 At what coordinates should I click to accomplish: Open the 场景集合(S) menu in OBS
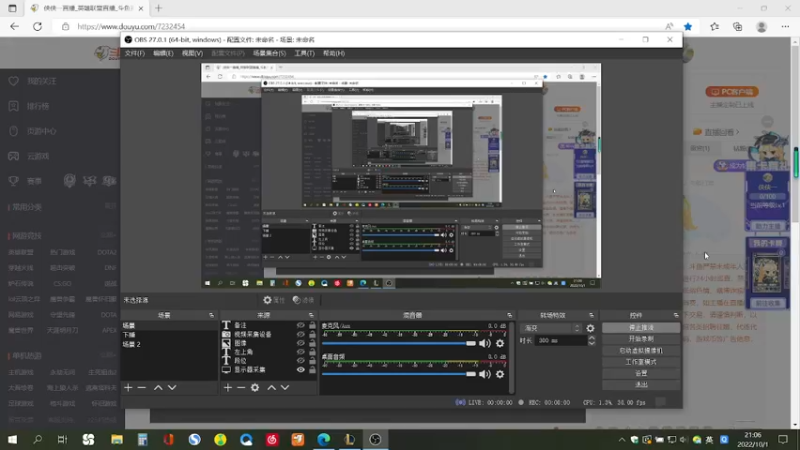(x=269, y=53)
